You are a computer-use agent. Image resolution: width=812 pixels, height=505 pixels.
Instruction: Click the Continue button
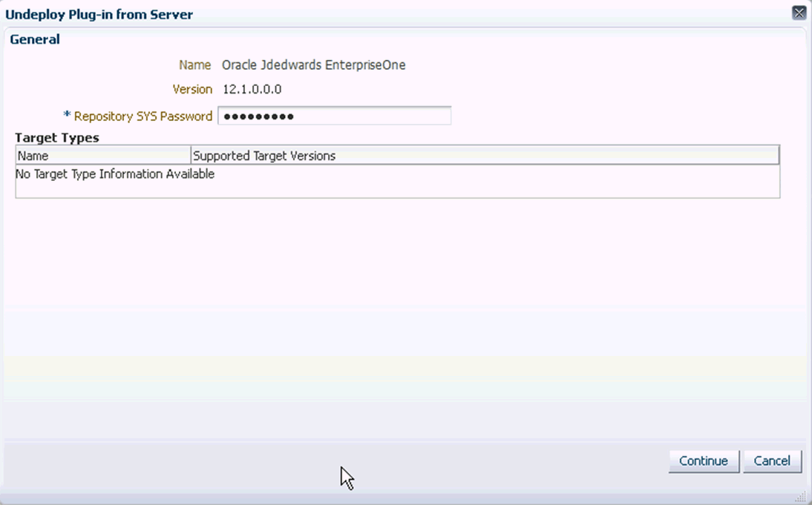coord(703,461)
